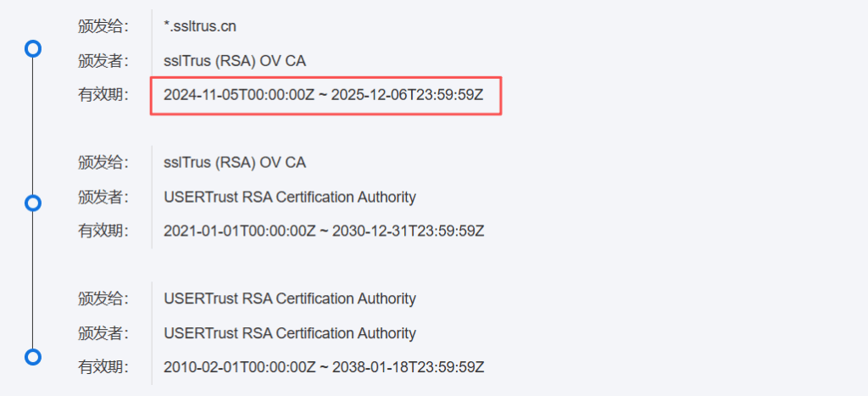
Task: Click the 有效期 label of the third certificate
Action: 103,367
